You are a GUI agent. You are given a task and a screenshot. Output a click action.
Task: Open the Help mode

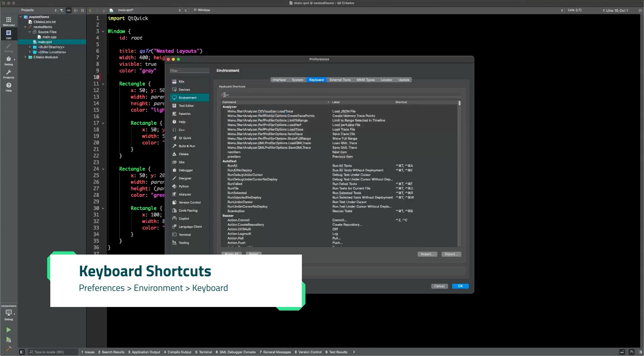point(9,87)
